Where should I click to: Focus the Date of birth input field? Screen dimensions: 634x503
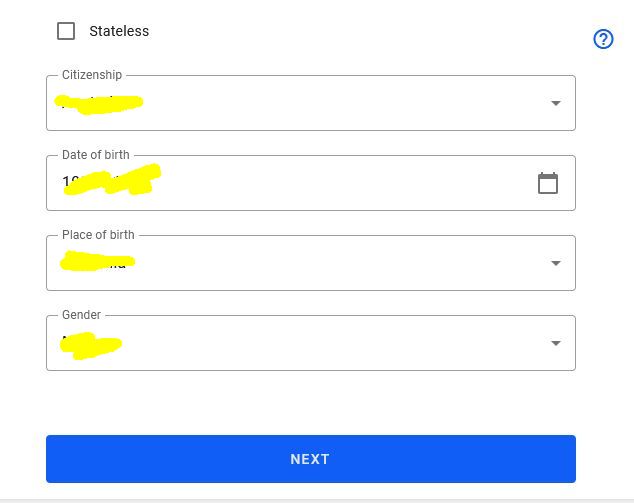311,183
